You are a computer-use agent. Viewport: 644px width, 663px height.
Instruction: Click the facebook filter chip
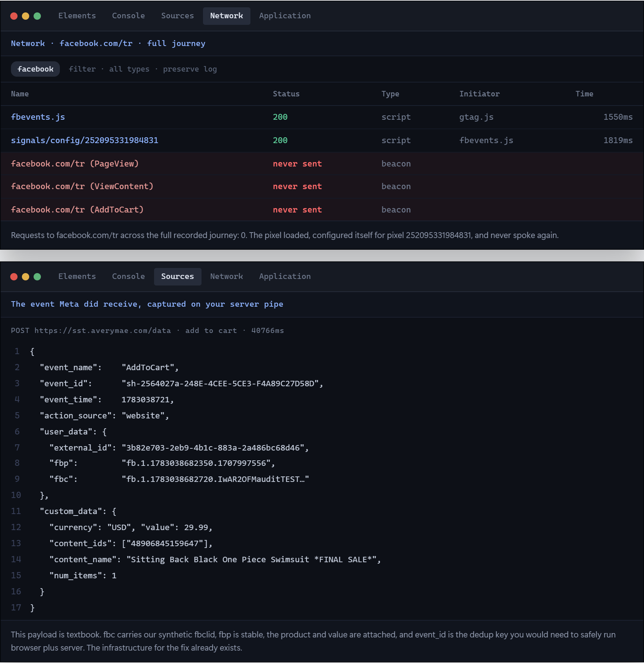(35, 69)
